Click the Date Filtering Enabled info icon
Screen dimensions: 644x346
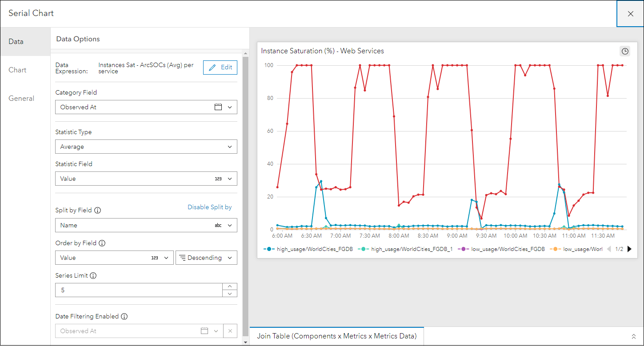tap(124, 317)
